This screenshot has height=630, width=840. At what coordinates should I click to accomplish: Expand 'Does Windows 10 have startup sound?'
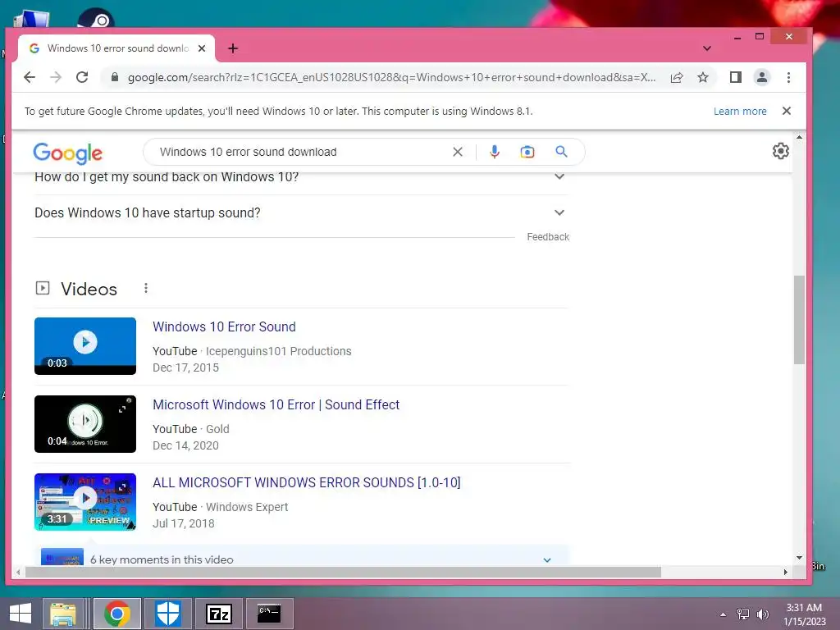(x=300, y=212)
